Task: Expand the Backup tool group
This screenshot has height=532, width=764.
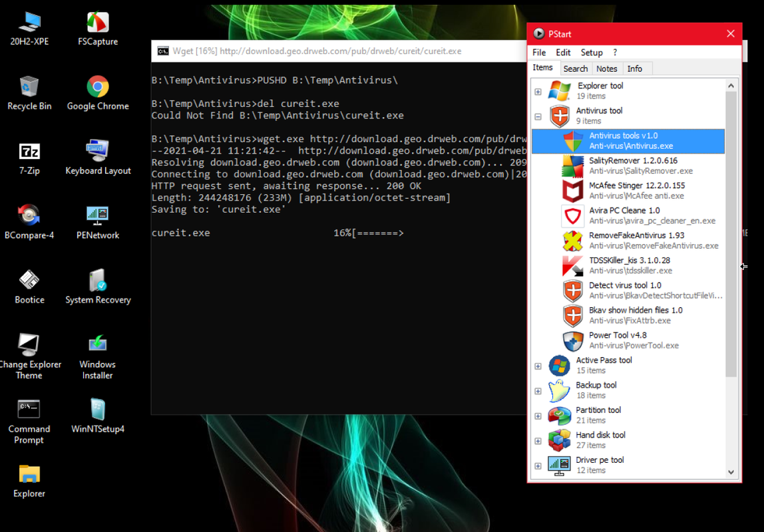Action: [x=538, y=391]
